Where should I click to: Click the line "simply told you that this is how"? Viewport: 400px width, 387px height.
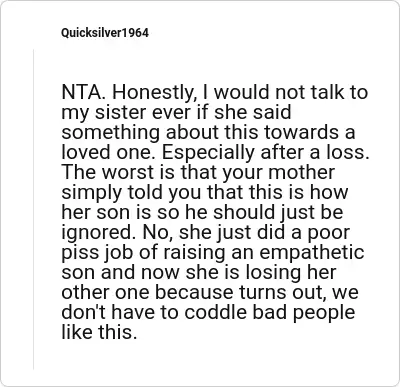click(x=205, y=193)
